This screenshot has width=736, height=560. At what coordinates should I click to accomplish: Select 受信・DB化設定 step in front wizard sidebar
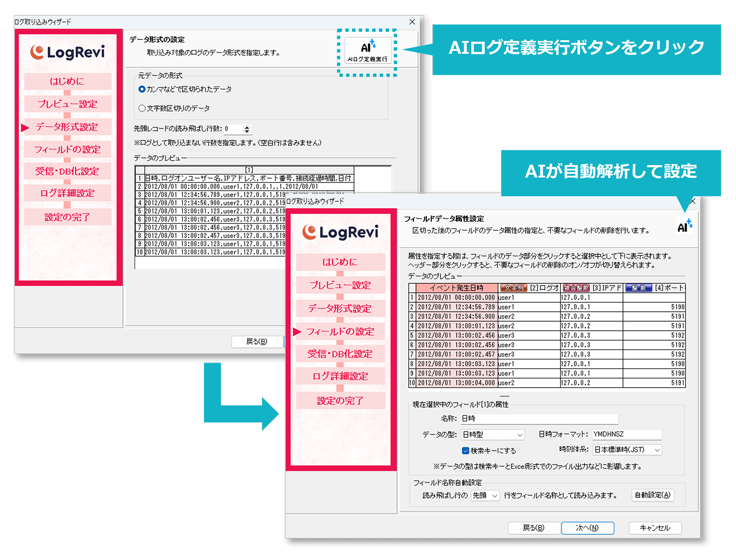[x=340, y=354]
